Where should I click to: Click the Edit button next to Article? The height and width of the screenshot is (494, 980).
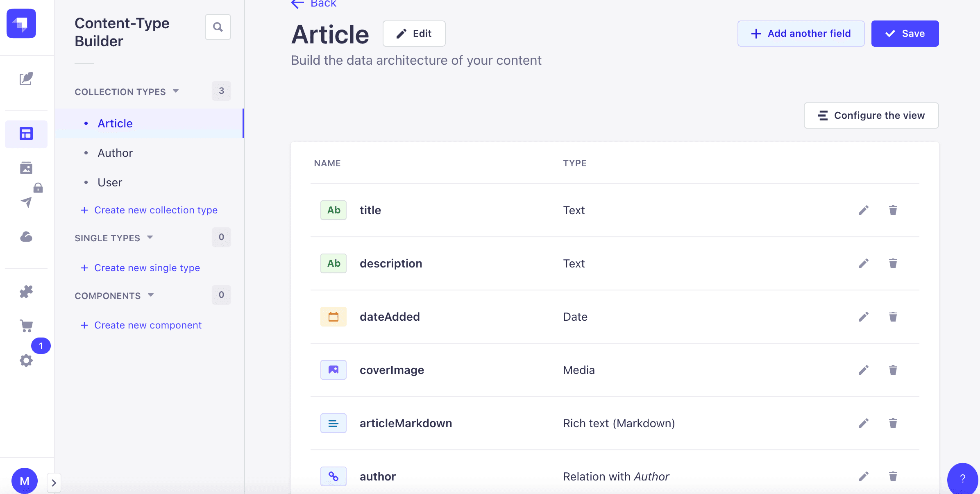414,34
